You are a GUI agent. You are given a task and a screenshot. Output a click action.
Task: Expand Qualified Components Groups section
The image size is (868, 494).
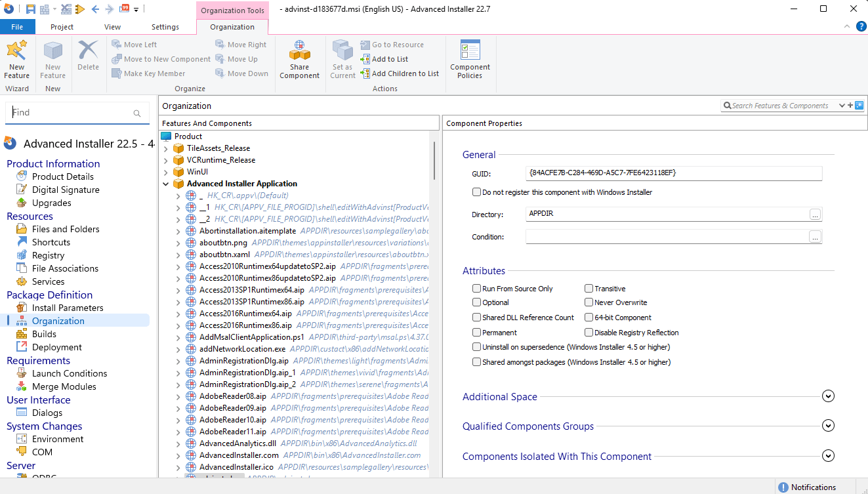tap(828, 426)
